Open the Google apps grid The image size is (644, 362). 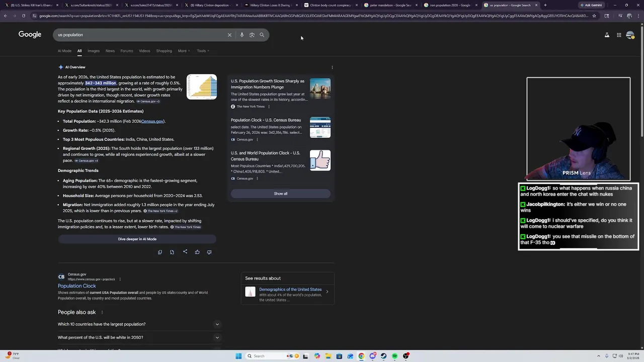(619, 35)
